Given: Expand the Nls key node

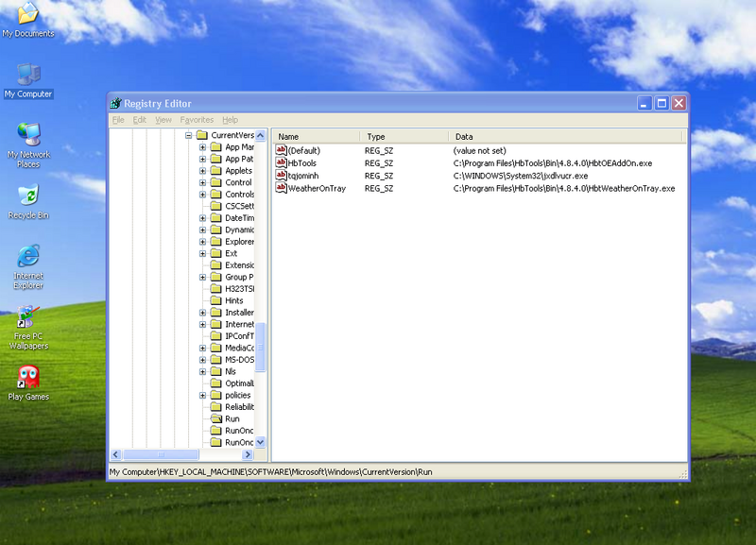Looking at the screenshot, I should click(202, 371).
